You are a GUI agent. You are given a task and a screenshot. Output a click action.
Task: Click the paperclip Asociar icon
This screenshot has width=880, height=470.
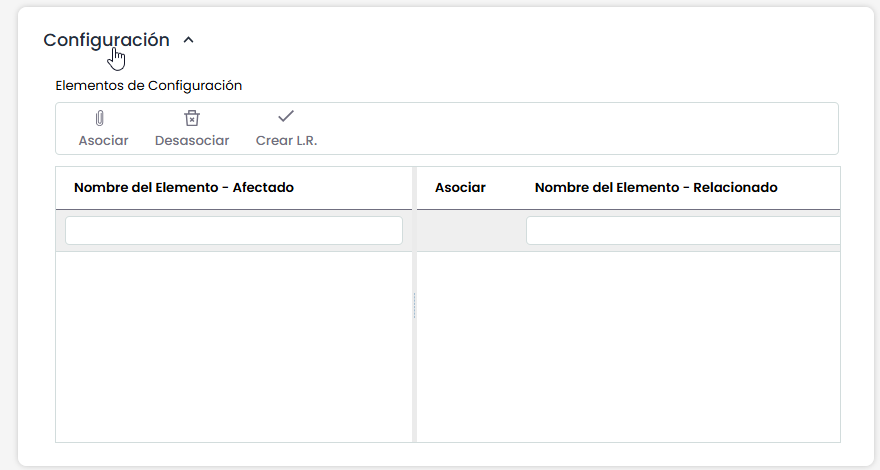coord(100,118)
